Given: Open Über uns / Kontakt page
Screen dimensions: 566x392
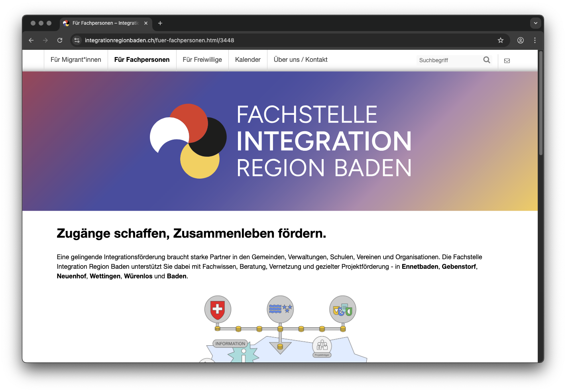Looking at the screenshot, I should [x=301, y=60].
